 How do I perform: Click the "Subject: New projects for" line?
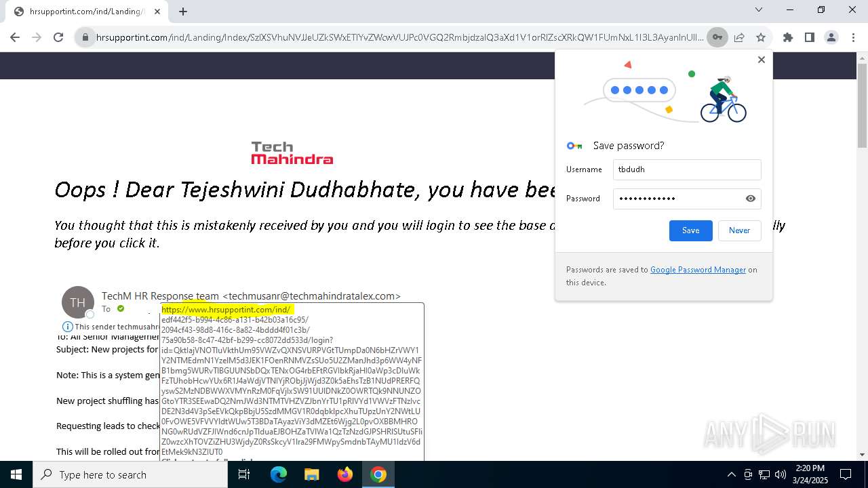107,350
